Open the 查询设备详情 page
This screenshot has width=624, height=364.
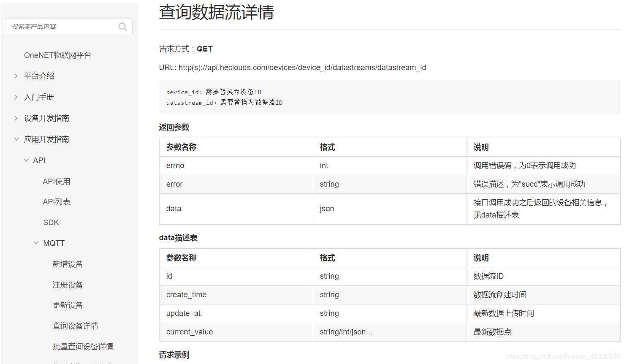point(76,326)
